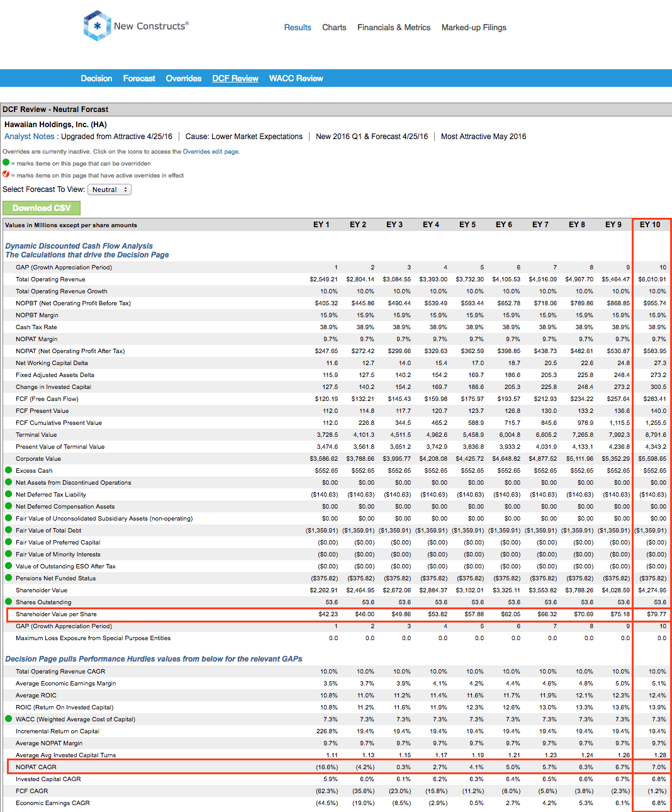Click the Dynamic Discounted Cash Flow Analysis heading
This screenshot has height=812, width=672.
[79, 246]
